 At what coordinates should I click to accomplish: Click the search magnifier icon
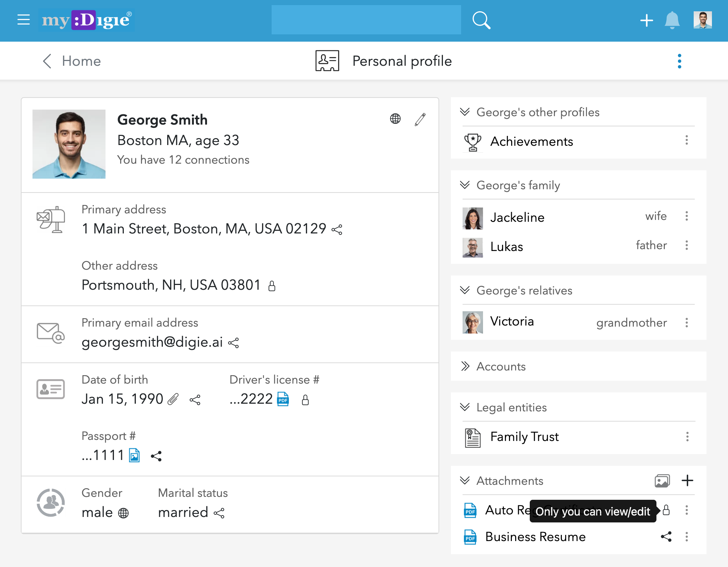(x=481, y=20)
